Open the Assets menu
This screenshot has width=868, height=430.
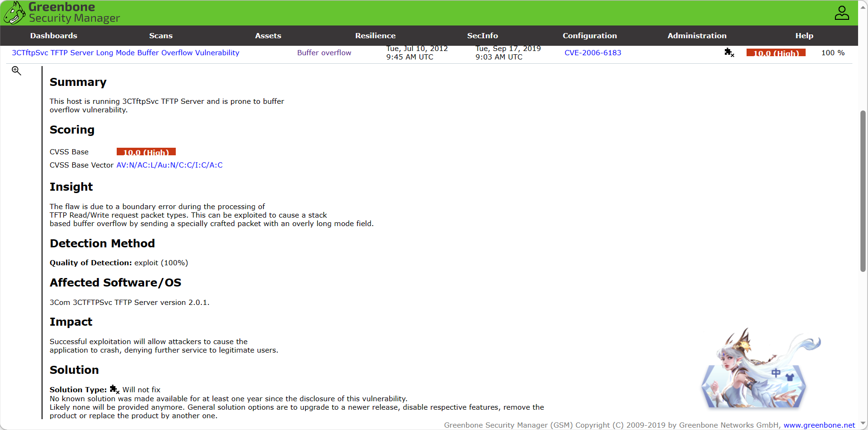point(268,36)
